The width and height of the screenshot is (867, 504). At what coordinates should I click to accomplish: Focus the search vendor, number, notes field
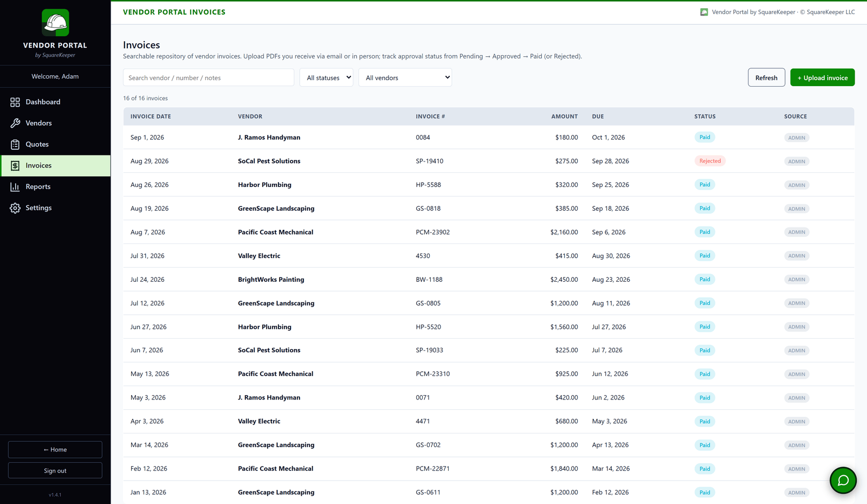[x=209, y=77]
